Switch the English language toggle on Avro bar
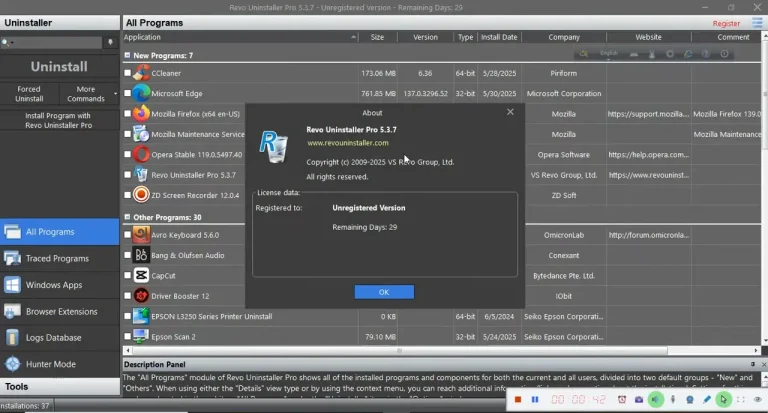The height and width of the screenshot is (413, 768). 609,54
